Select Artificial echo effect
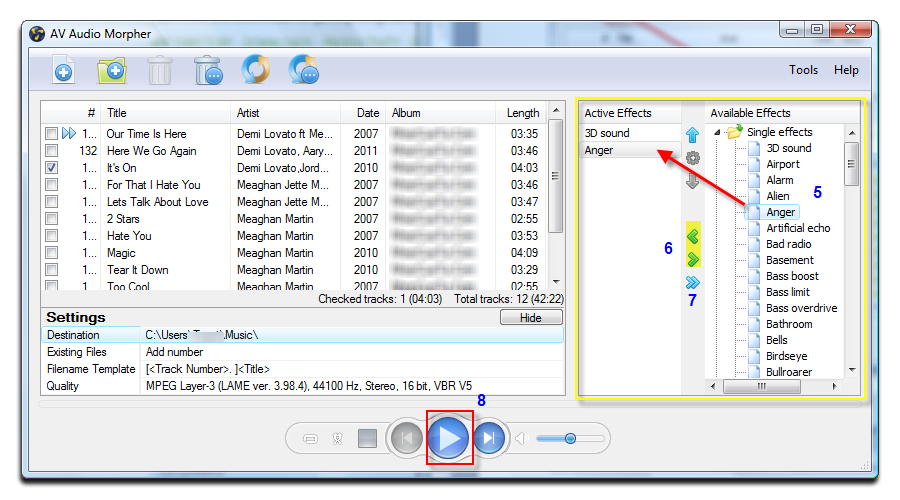900x500 pixels. click(798, 228)
